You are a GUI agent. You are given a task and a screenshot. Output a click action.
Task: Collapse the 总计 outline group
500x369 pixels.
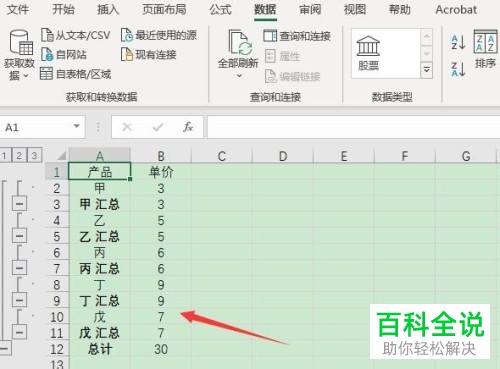pos(5,348)
